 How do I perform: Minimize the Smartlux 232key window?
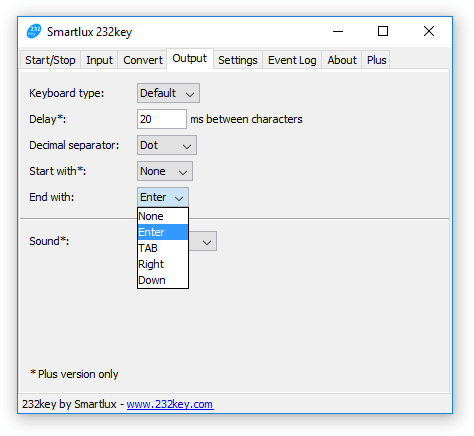pos(338,31)
